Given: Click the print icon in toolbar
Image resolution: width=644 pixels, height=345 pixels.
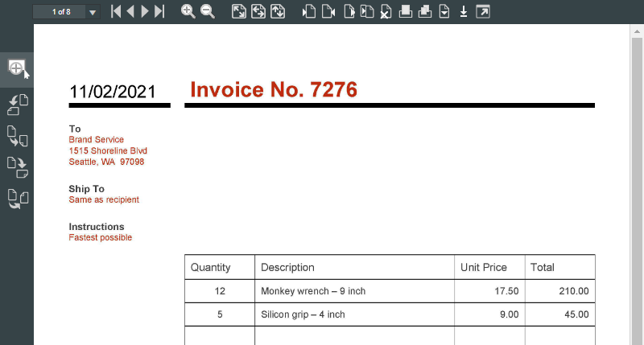Looking at the screenshot, I should tap(406, 11).
